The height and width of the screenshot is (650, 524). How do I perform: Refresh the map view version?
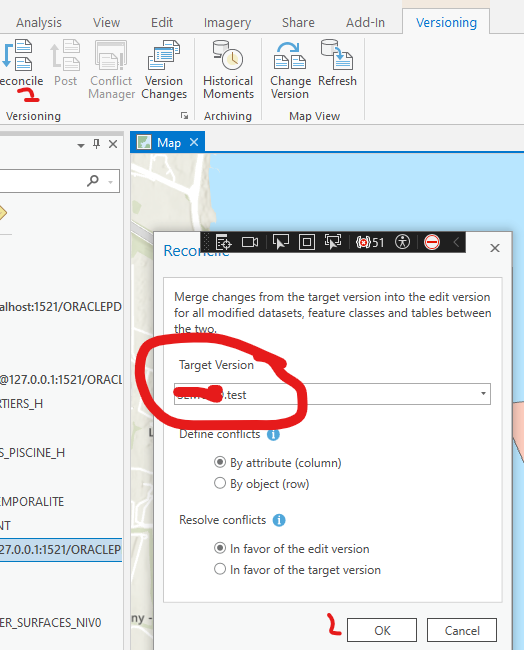tap(337, 63)
